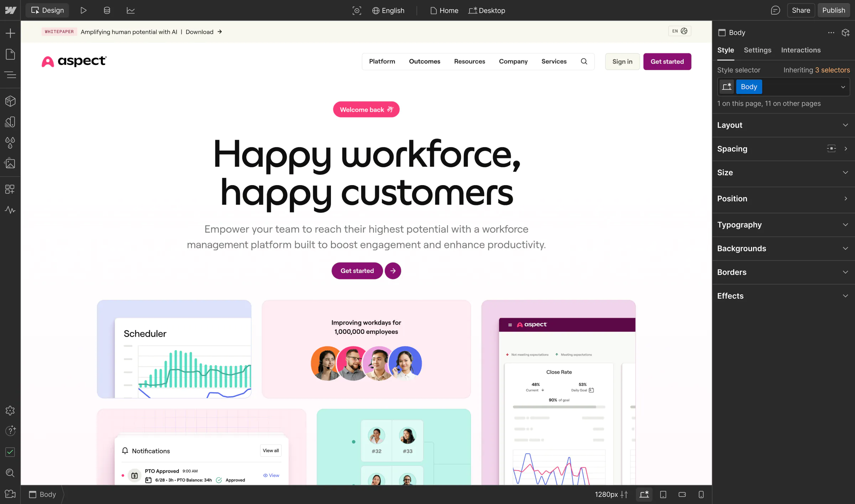Open the Pages panel icon
The image size is (855, 504).
tap(10, 54)
